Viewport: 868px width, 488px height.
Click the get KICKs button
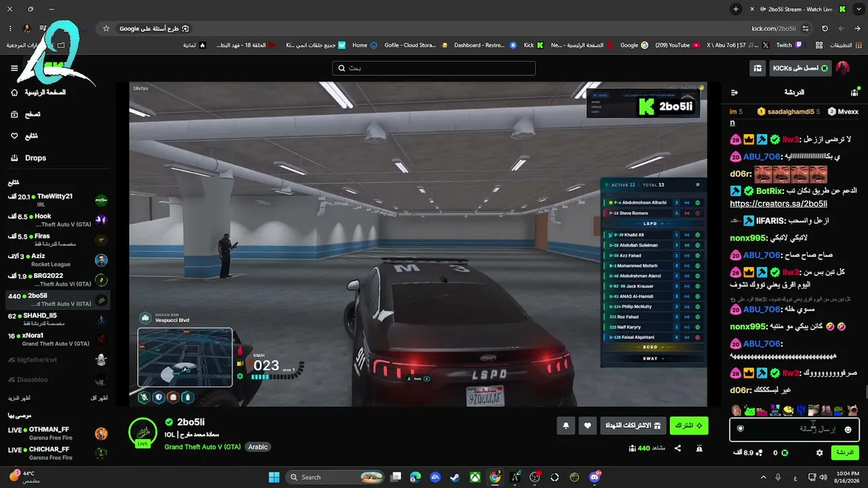[x=800, y=68]
